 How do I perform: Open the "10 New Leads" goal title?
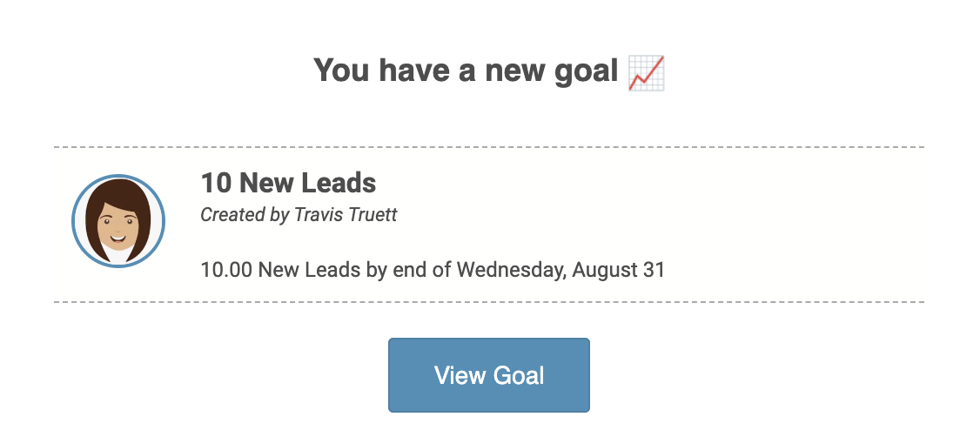[288, 183]
